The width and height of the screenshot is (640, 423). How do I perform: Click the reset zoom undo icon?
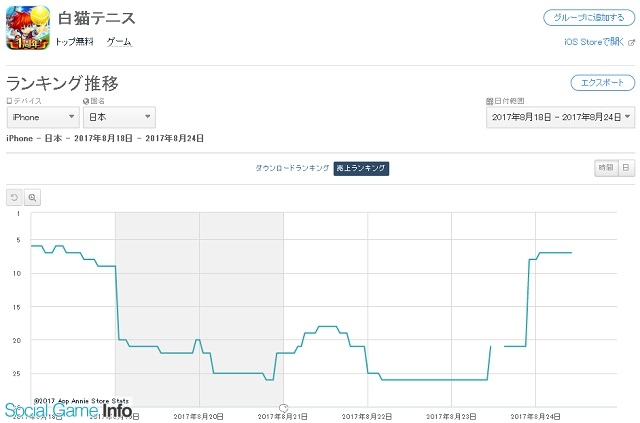click(x=14, y=198)
